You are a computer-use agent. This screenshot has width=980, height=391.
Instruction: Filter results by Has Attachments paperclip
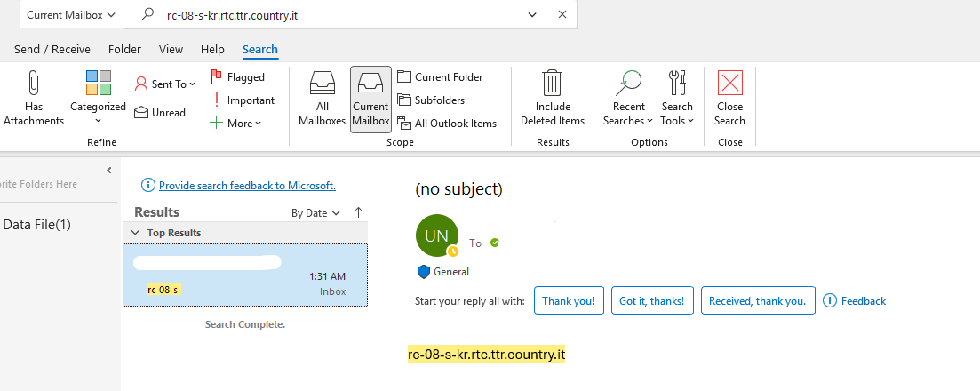34,99
